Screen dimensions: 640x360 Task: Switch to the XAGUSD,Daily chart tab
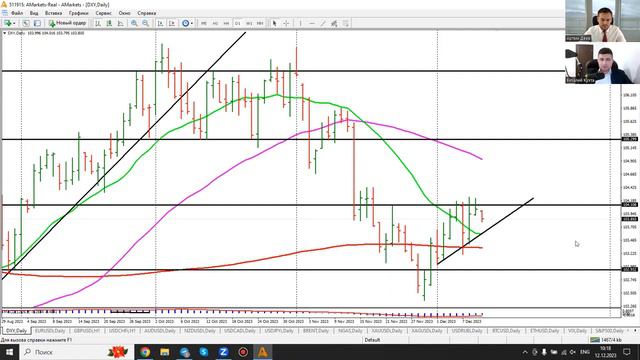click(427, 331)
